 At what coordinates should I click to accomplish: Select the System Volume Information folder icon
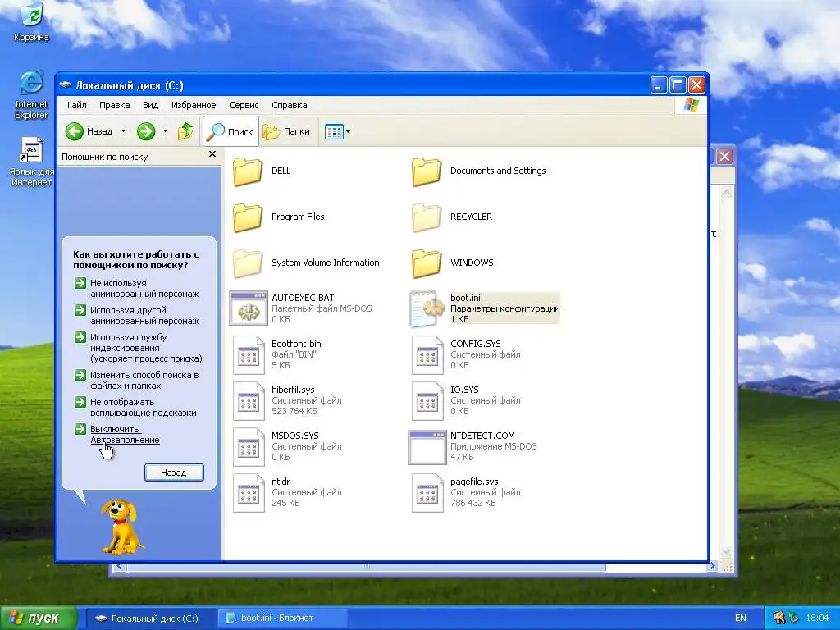pos(248,263)
